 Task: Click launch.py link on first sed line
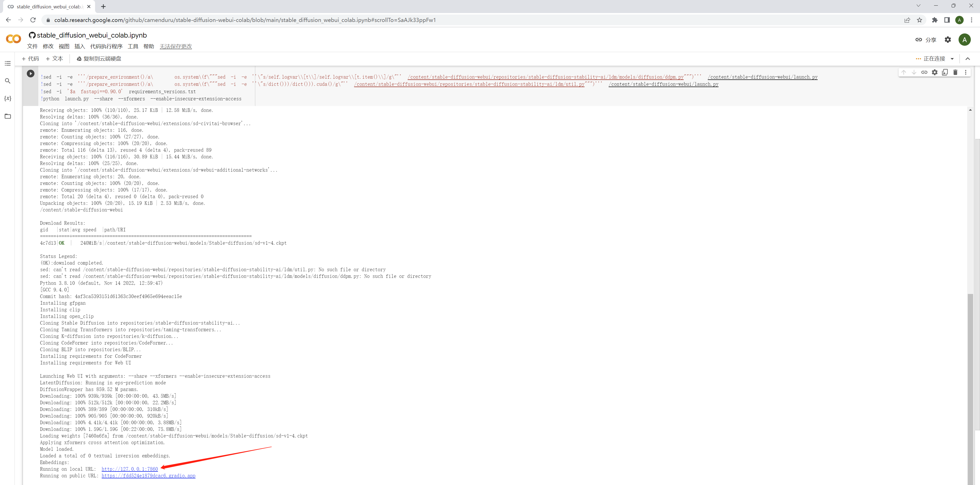coord(762,77)
